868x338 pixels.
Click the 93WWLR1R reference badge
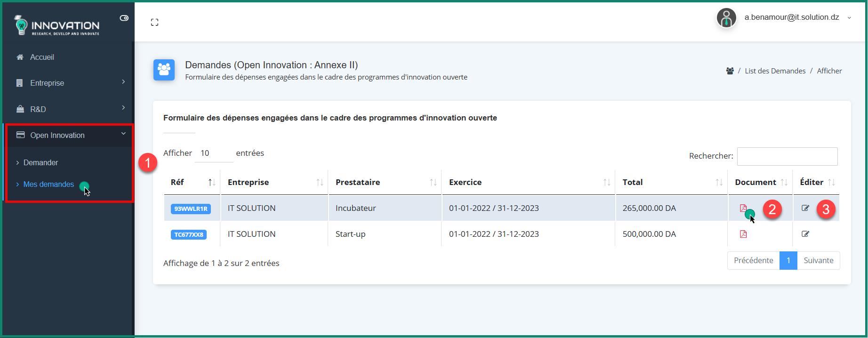[x=191, y=209]
